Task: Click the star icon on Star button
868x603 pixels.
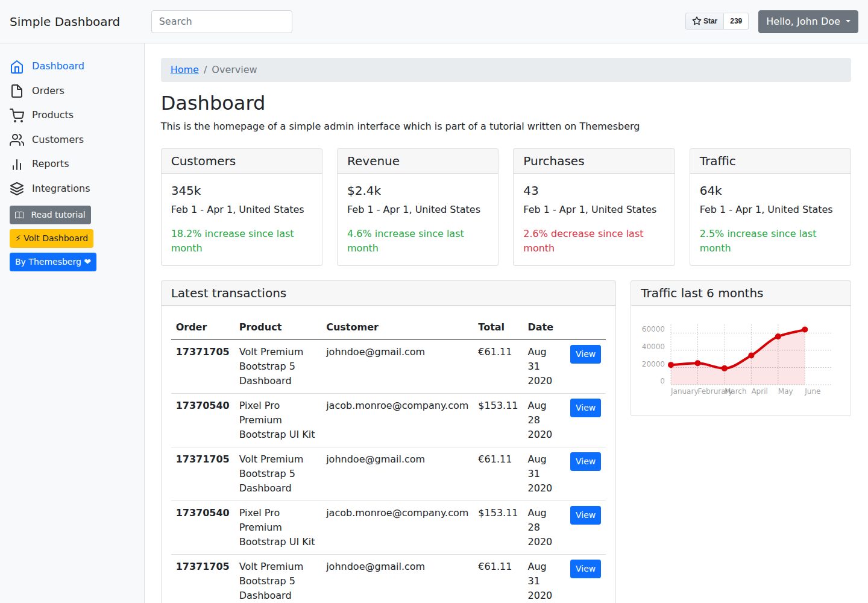Action: click(697, 21)
